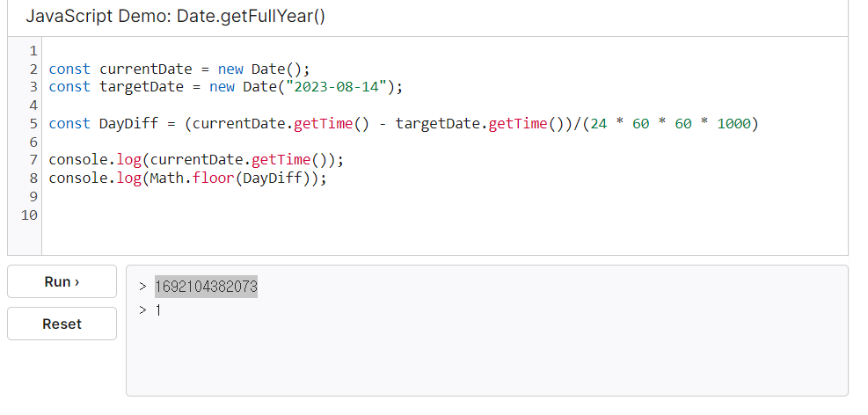Screen dimensions: 868x415
Task: Click line number 1 in gutter
Action: [x=33, y=51]
